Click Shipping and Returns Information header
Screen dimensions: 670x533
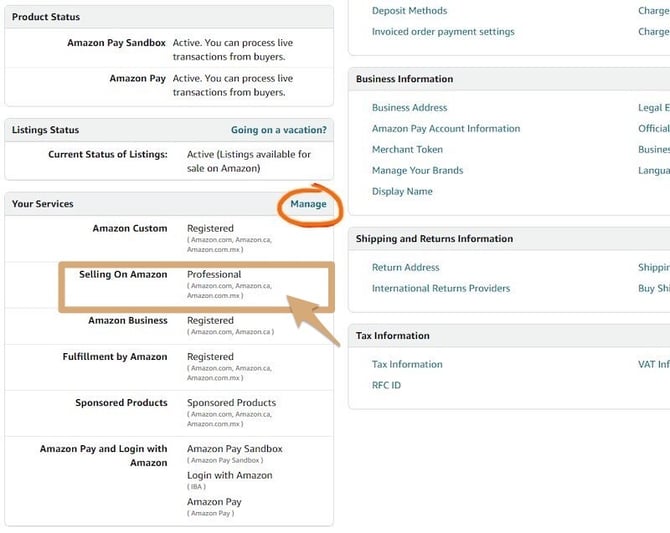click(434, 239)
